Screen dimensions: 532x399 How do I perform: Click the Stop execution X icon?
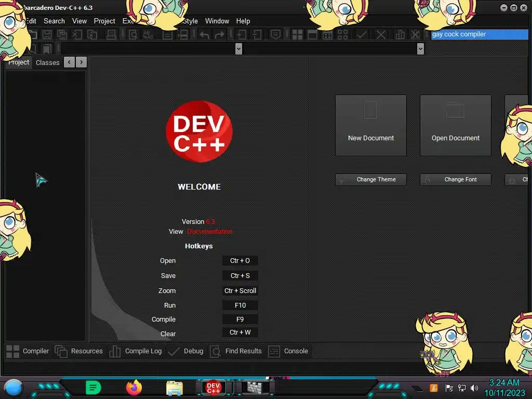(x=381, y=35)
